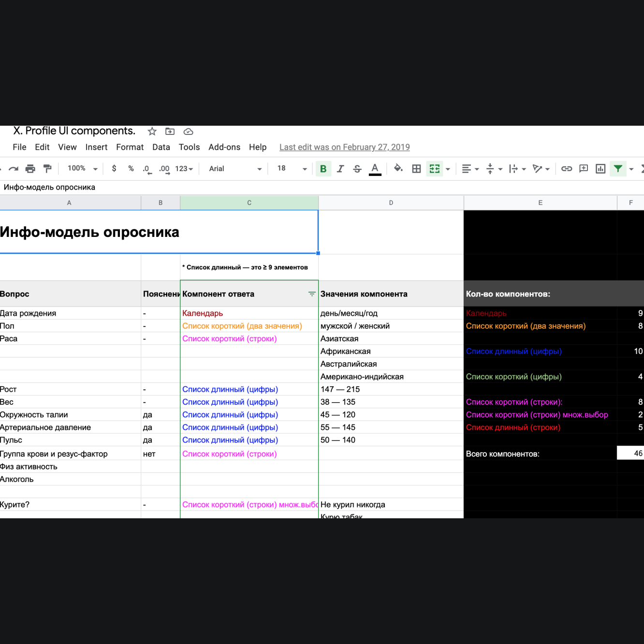Click the borders icon
The height and width of the screenshot is (644, 644).
[416, 169]
